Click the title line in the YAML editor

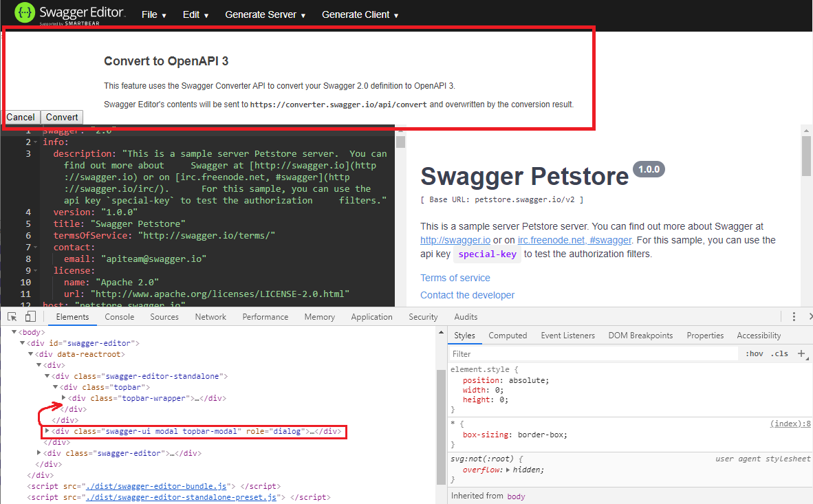tap(119, 223)
